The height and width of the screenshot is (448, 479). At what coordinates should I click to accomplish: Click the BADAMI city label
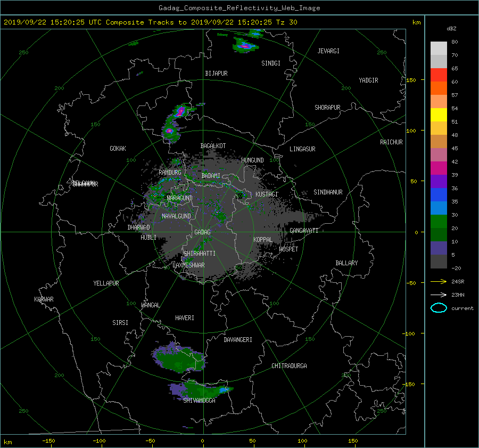211,176
